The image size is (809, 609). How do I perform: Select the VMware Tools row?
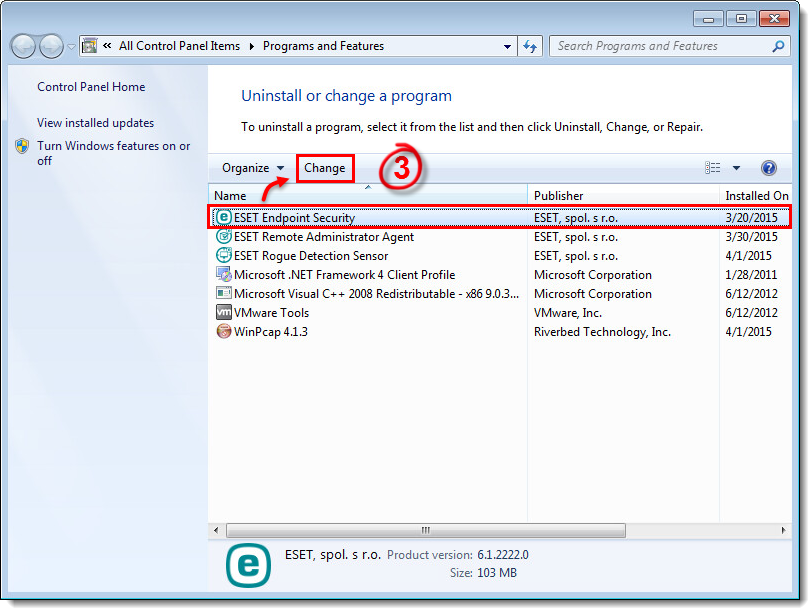(x=500, y=312)
